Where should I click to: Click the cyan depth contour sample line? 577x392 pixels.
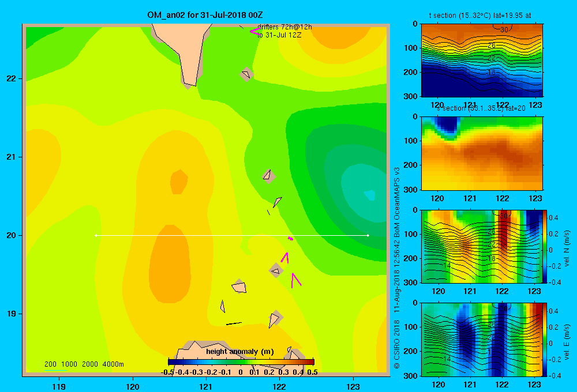tap(55, 370)
